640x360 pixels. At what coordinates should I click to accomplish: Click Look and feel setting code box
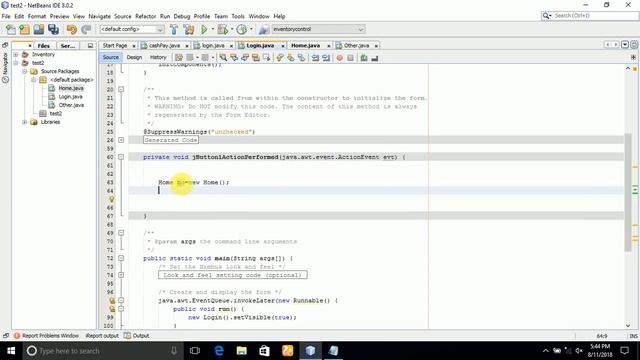(233, 275)
